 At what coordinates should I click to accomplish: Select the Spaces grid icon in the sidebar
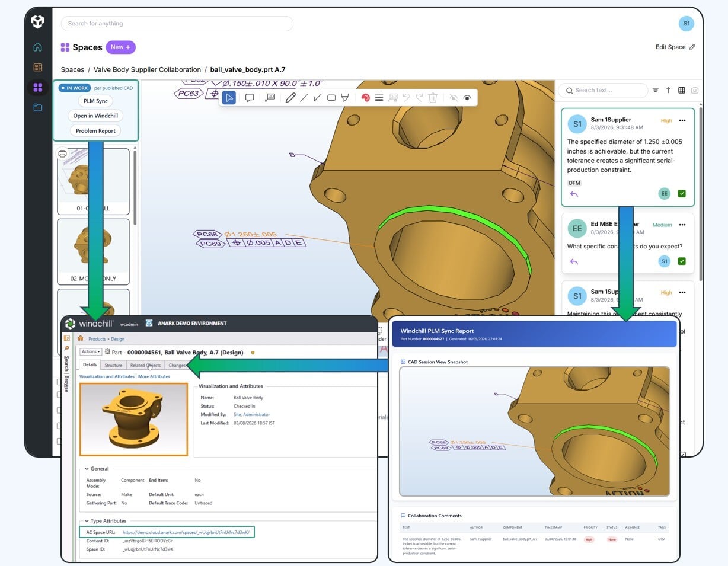[x=38, y=88]
